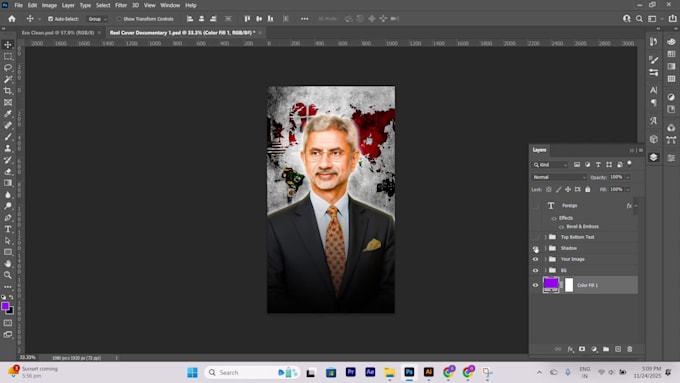Select the Pen tool
This screenshot has height=383, width=680.
(x=8, y=217)
